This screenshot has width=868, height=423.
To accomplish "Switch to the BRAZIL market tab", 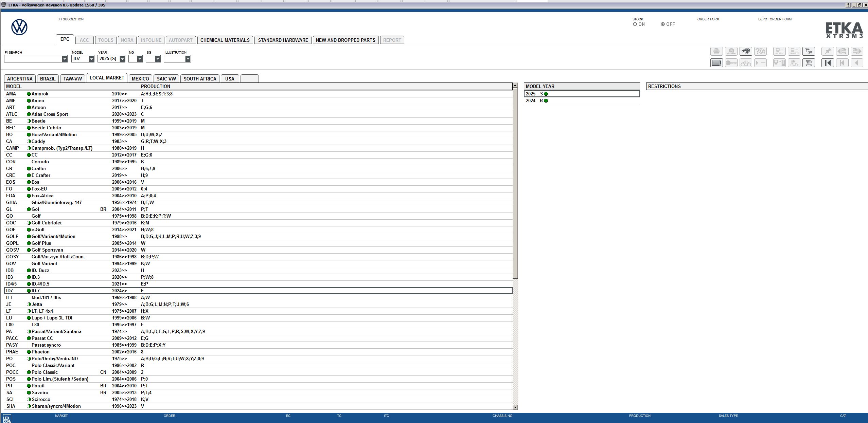I will click(x=48, y=78).
